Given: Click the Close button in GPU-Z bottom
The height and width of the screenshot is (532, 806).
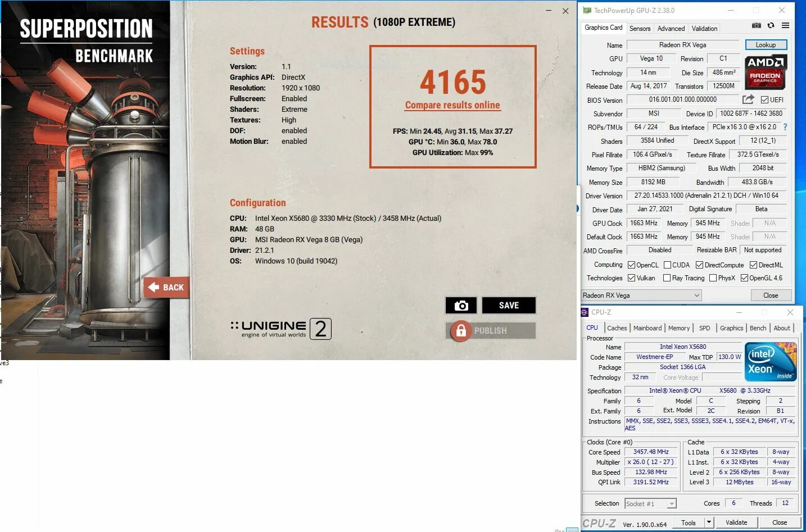Looking at the screenshot, I should pyautogui.click(x=771, y=295).
